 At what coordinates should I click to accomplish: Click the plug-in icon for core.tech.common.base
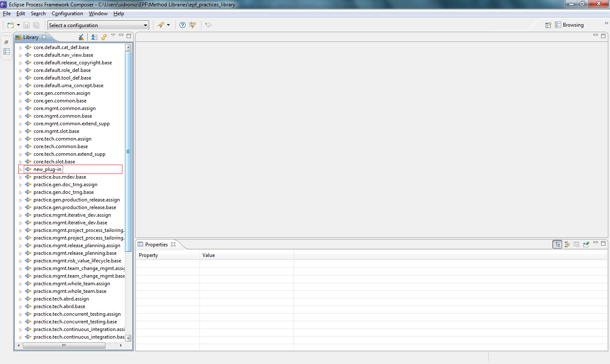[x=28, y=146]
